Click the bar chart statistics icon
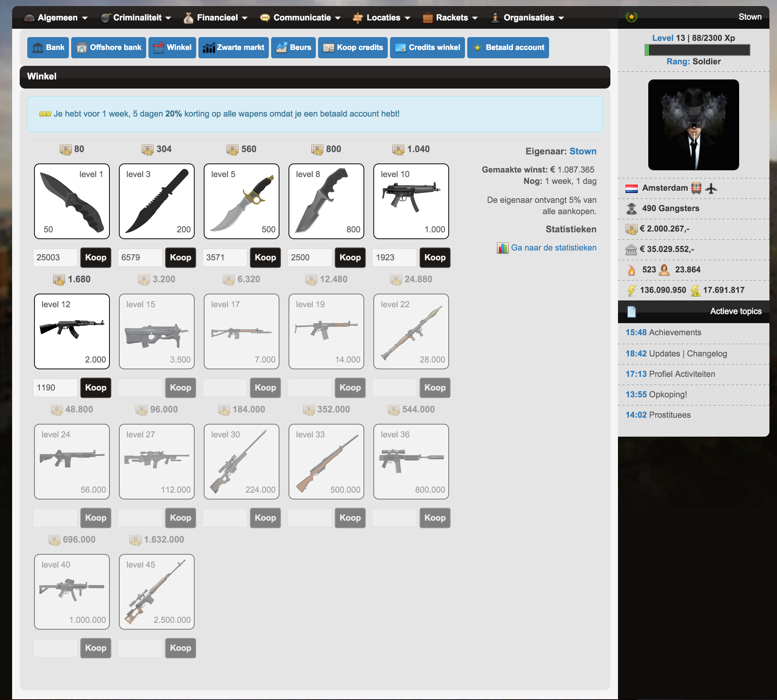The image size is (777, 700). tap(502, 248)
